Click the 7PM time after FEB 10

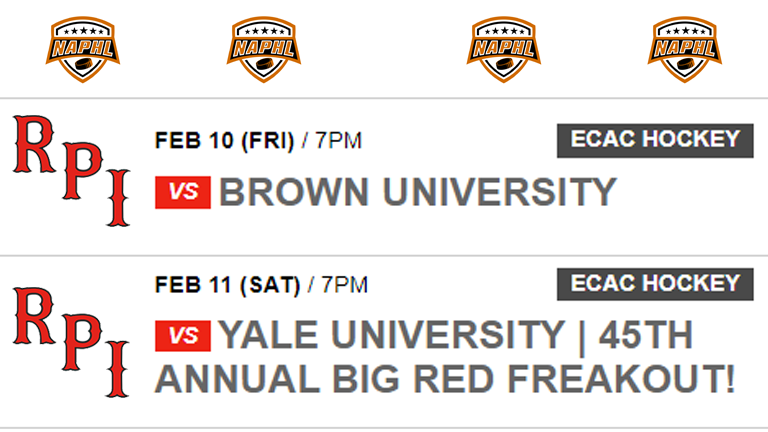point(338,141)
